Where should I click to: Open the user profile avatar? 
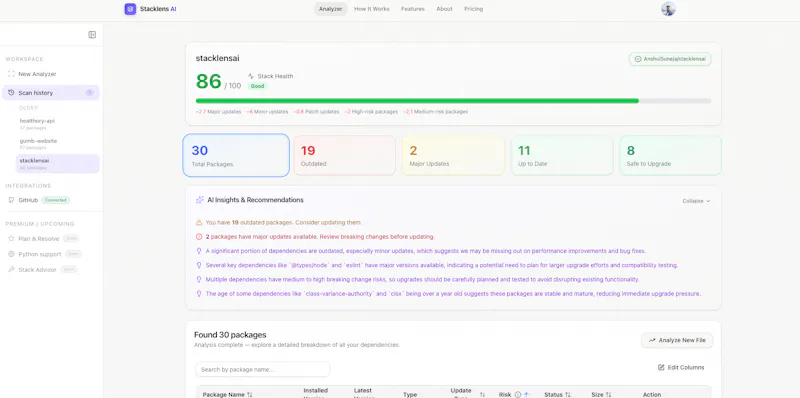click(x=668, y=9)
